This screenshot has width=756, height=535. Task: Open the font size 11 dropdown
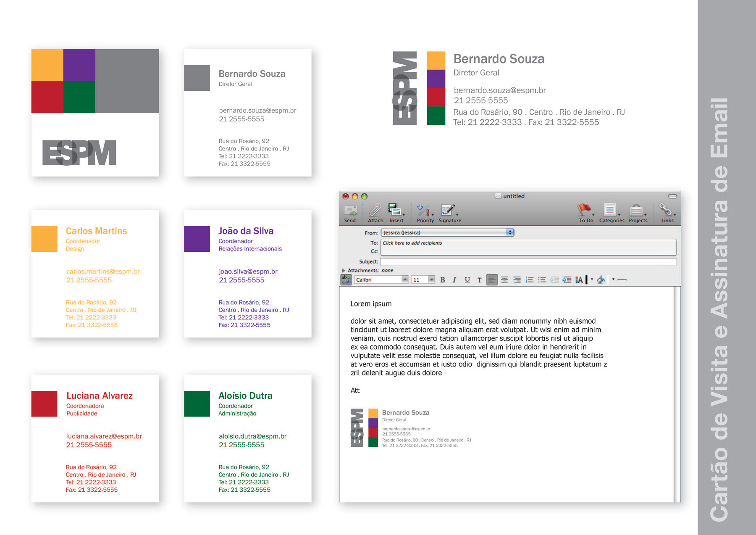[431, 280]
